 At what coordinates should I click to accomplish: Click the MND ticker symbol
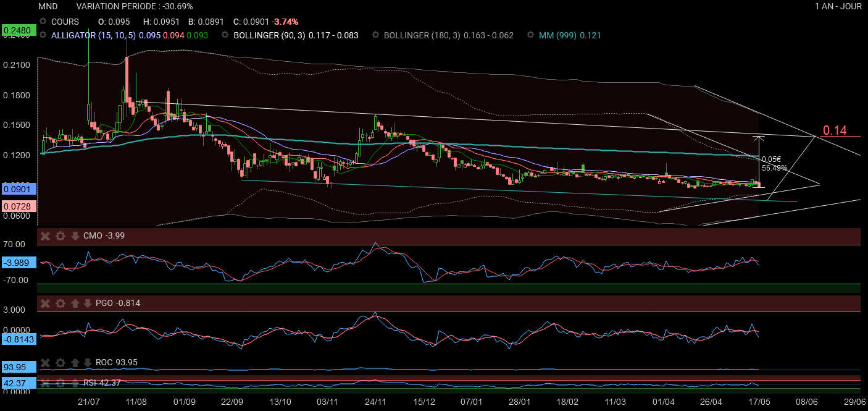tap(48, 6)
